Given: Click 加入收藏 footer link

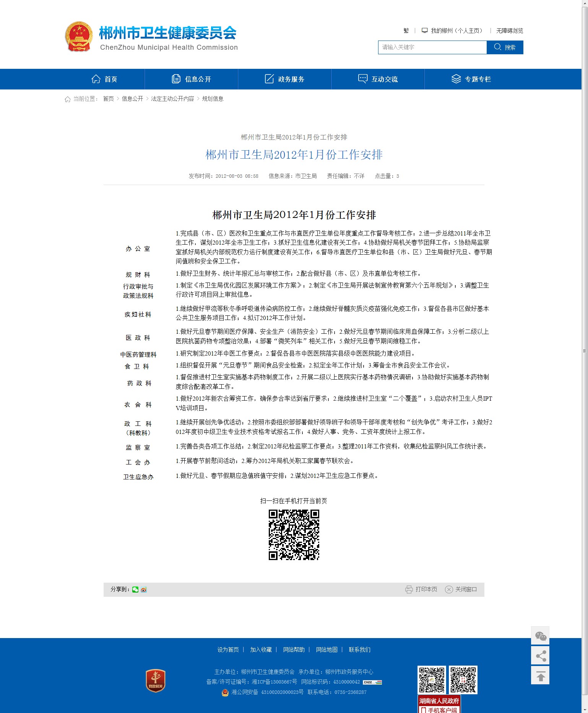Looking at the screenshot, I should pos(261,650).
